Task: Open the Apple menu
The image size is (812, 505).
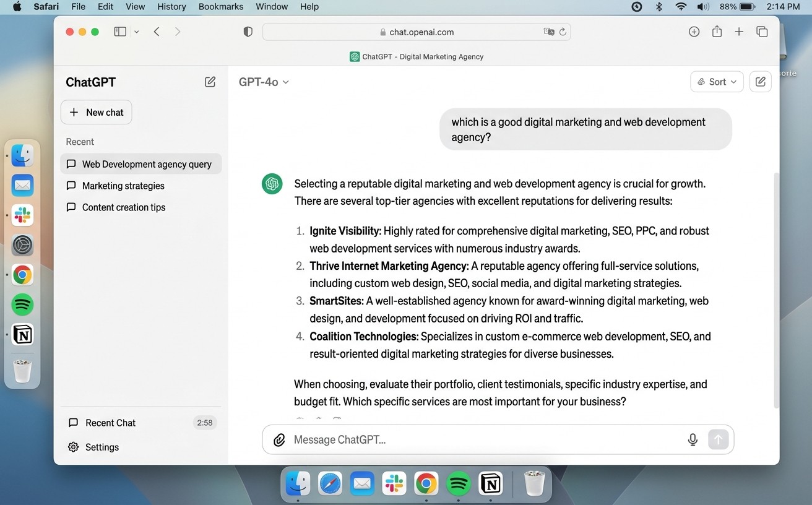Action: [x=17, y=7]
